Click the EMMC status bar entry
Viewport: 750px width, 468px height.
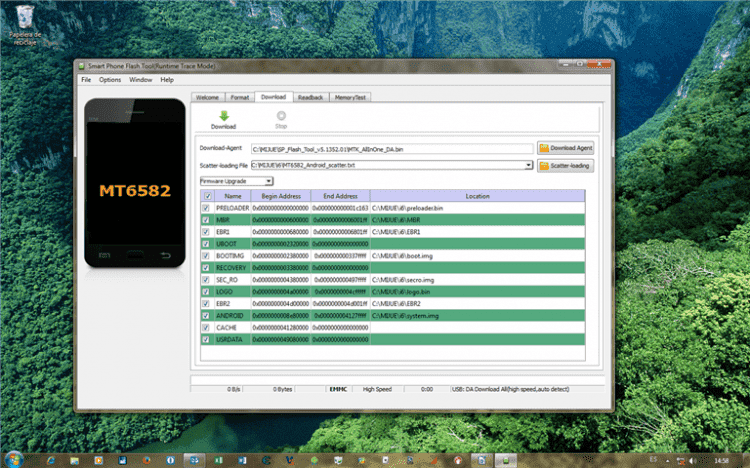[338, 390]
